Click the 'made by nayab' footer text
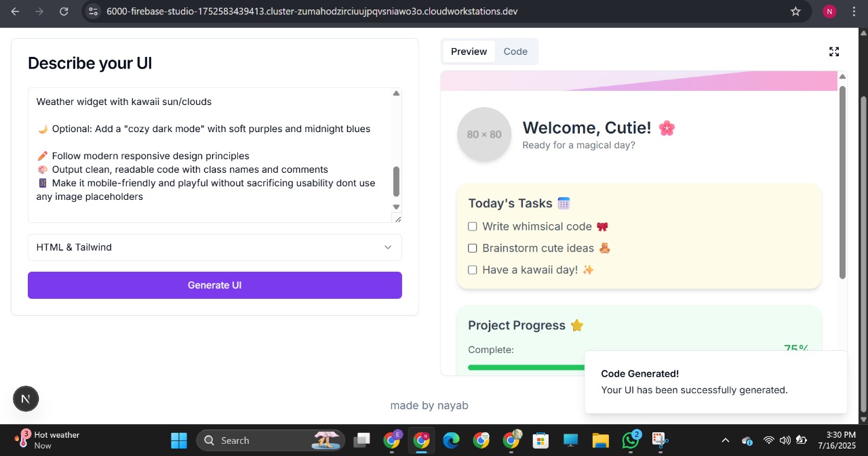Viewport: 868px width, 456px height. tap(429, 405)
